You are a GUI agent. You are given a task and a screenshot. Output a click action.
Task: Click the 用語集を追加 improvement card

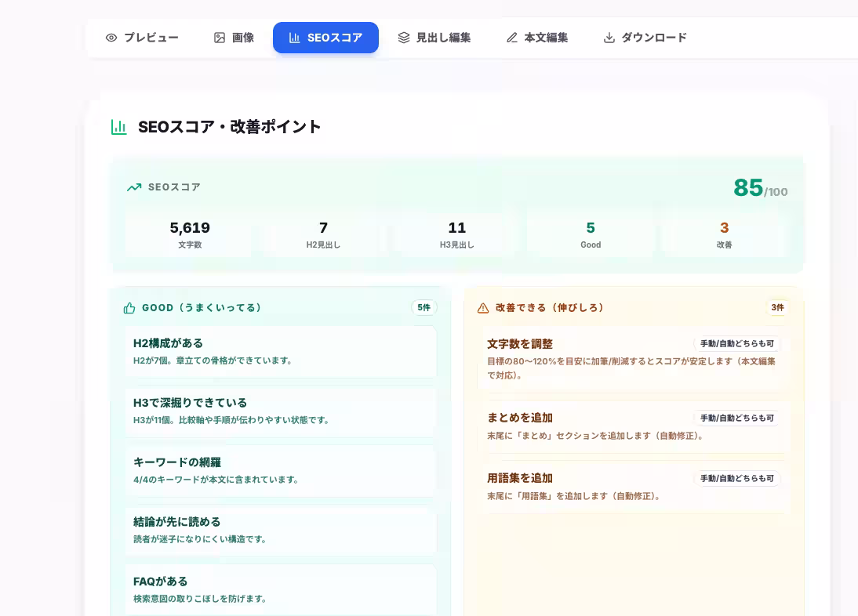point(632,486)
